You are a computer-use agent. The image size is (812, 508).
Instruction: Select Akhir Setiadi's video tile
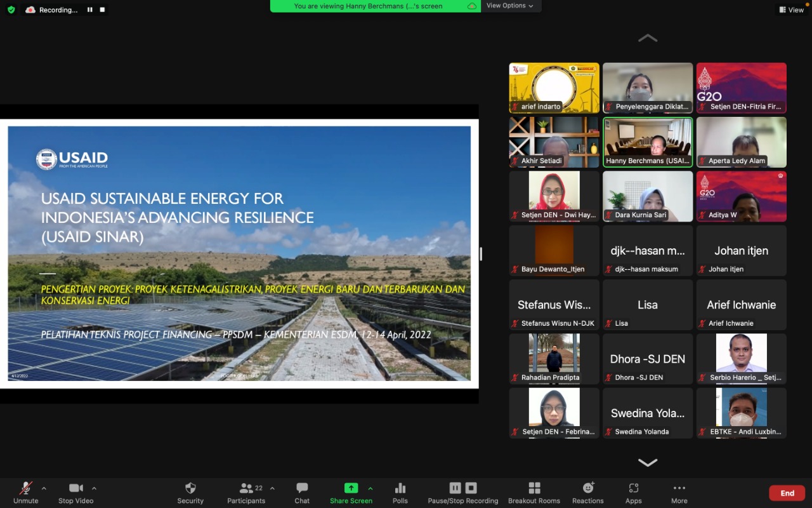click(554, 142)
